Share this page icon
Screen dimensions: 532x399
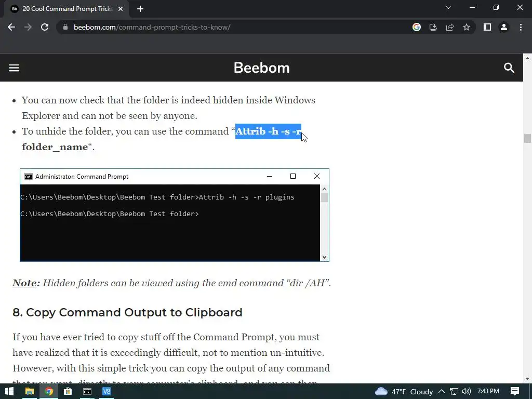(450, 27)
